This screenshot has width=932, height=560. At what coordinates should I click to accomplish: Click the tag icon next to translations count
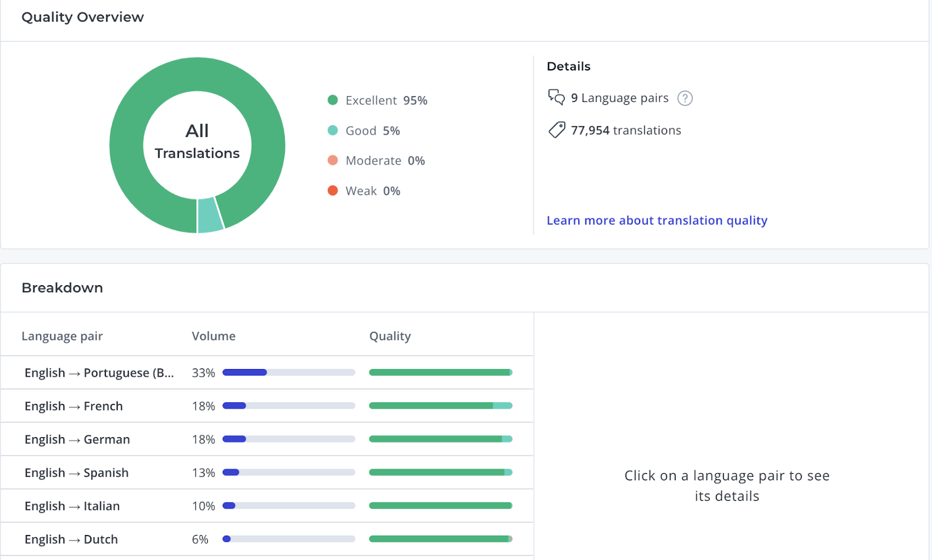tap(556, 130)
